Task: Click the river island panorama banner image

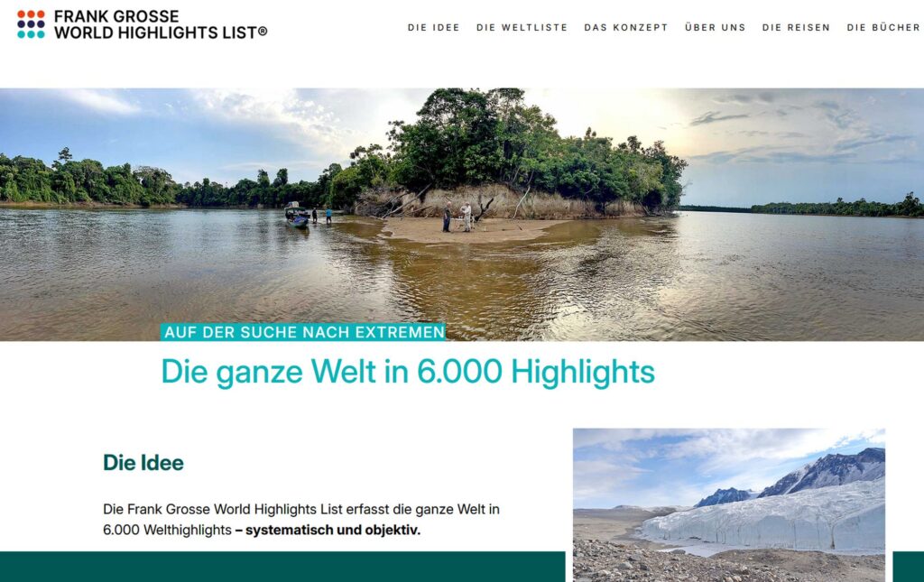Action: coord(462,215)
